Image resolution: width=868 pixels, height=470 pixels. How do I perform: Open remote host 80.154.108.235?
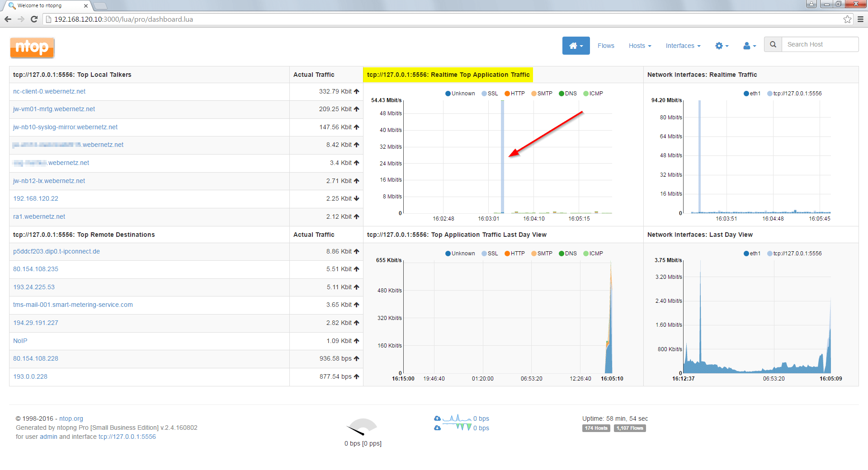point(36,269)
